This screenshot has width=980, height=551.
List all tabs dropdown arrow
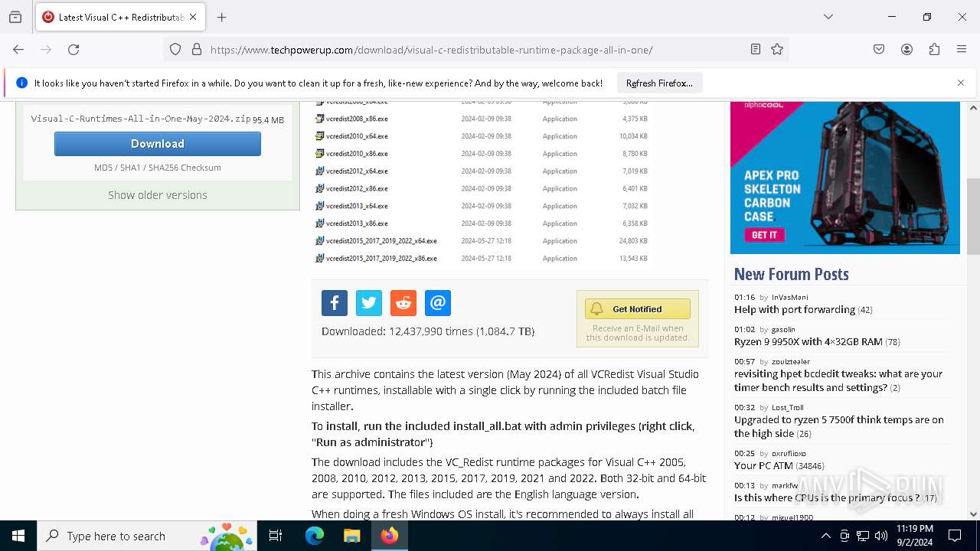click(x=828, y=17)
